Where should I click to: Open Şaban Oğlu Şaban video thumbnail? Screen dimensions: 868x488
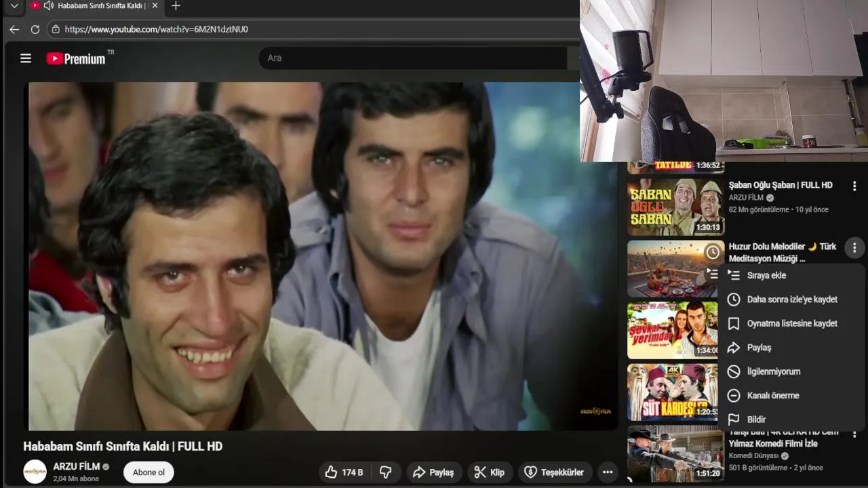[x=675, y=207]
